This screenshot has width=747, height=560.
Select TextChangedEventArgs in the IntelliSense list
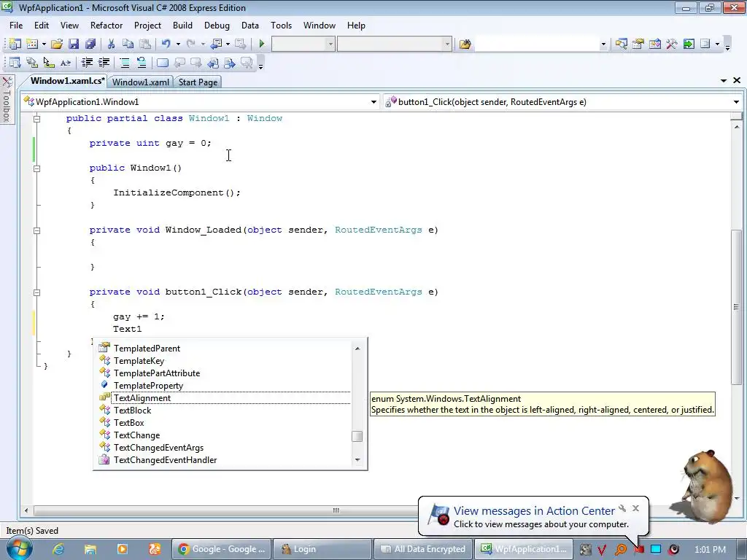(158, 448)
